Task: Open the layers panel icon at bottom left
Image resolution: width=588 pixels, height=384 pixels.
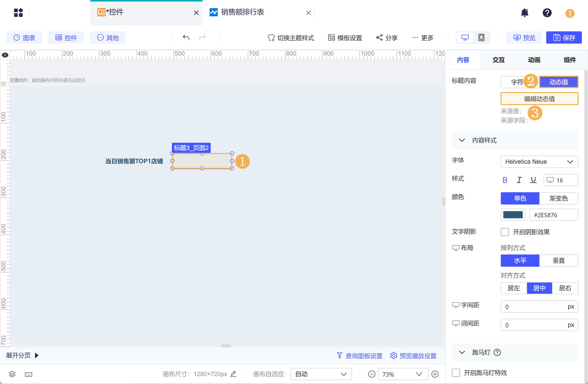Action: tap(12, 374)
